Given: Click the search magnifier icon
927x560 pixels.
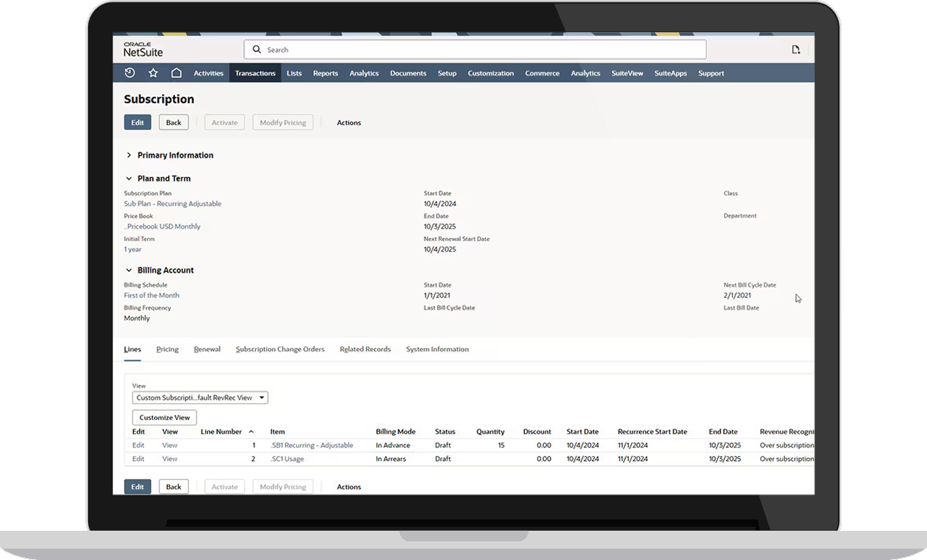Looking at the screenshot, I should [257, 49].
